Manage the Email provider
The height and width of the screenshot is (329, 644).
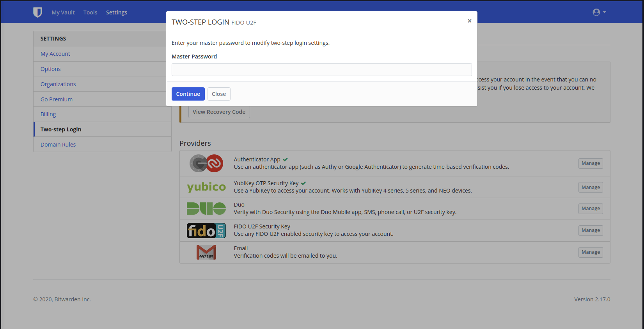pyautogui.click(x=591, y=252)
